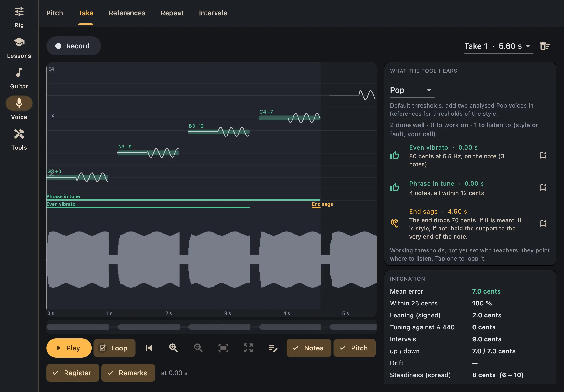Start recording with the Record button

pos(74,46)
